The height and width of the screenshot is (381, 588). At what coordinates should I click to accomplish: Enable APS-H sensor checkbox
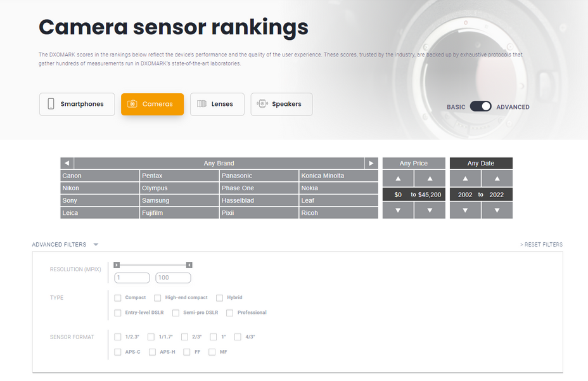pyautogui.click(x=152, y=352)
